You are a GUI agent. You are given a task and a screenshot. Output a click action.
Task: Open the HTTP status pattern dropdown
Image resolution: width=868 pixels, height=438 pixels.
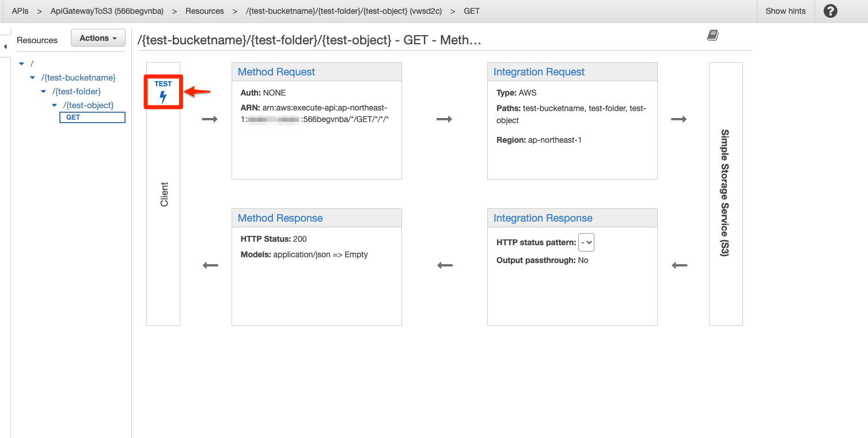pyautogui.click(x=586, y=242)
